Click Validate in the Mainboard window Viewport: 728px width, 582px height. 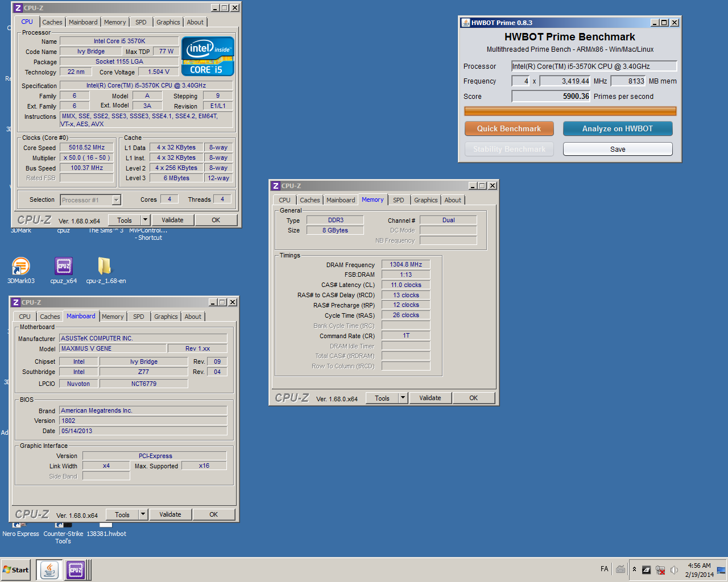[170, 514]
